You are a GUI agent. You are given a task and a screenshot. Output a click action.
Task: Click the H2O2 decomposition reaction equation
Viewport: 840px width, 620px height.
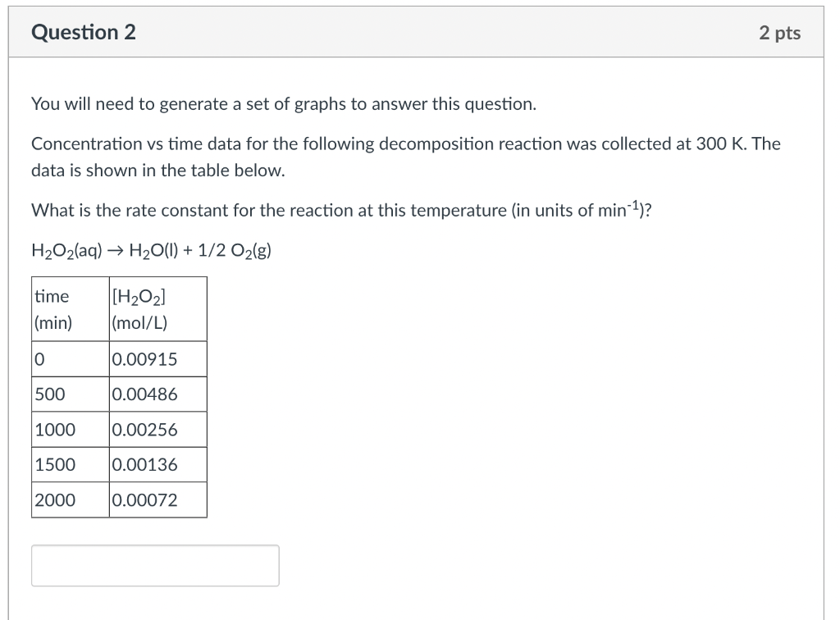(152, 251)
